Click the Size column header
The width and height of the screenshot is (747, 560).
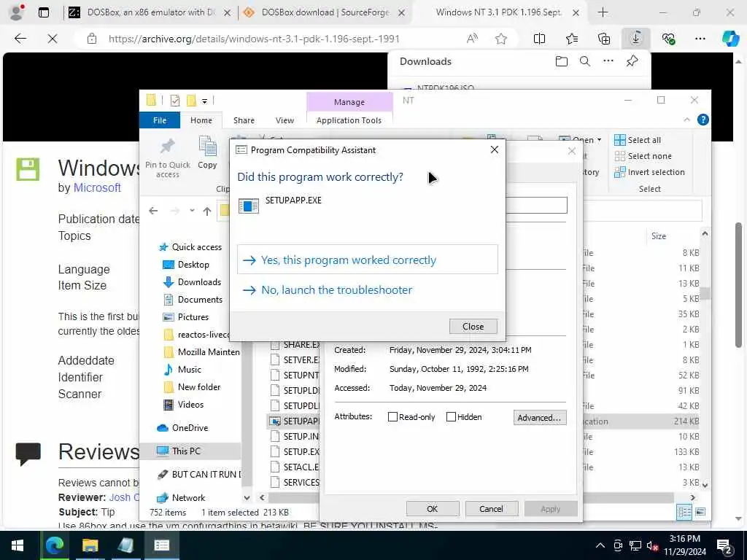click(x=659, y=236)
